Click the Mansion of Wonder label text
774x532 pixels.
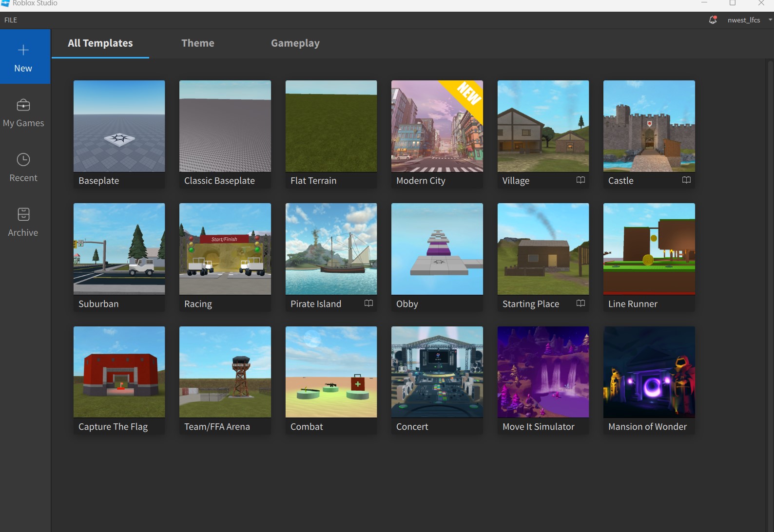[x=648, y=427]
